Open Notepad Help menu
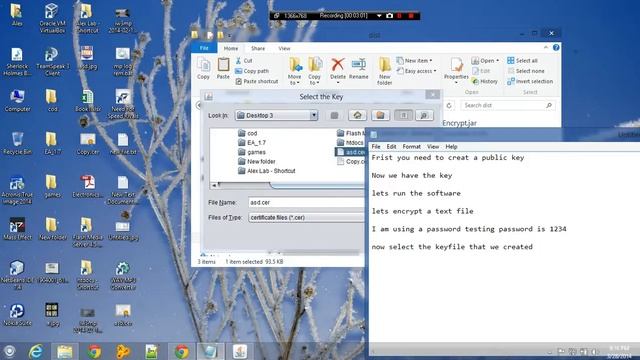Screen dimensions: 640x360 [451, 147]
